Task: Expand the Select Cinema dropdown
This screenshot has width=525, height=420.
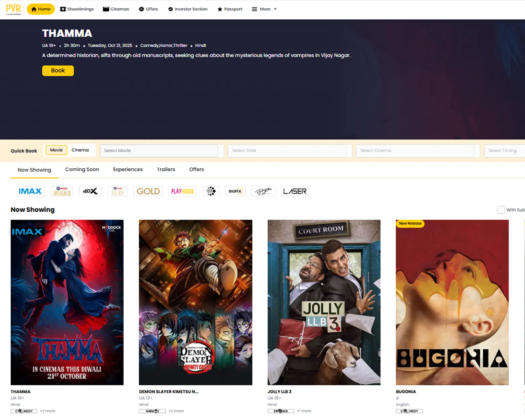Action: (415, 151)
